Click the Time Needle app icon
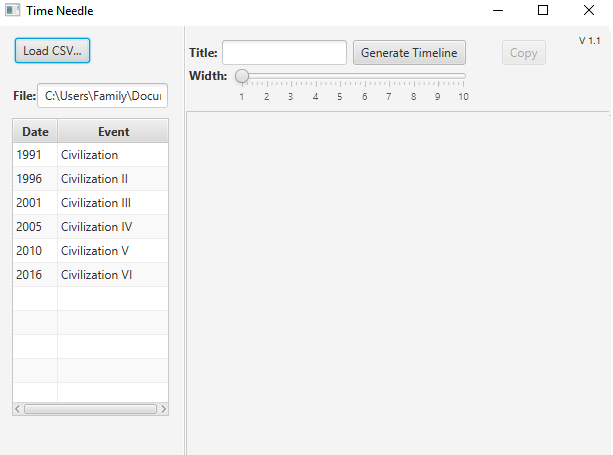Image resolution: width=613 pixels, height=455 pixels. point(12,10)
